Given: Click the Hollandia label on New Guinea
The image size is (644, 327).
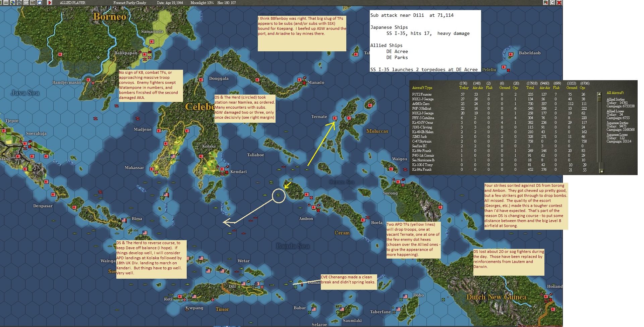Looking at the screenshot, I should pos(555,286).
